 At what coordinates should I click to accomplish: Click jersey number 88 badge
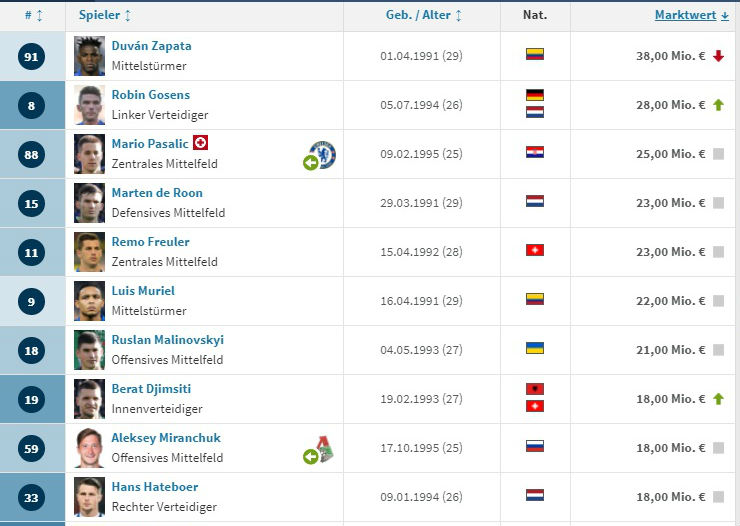coord(31,154)
